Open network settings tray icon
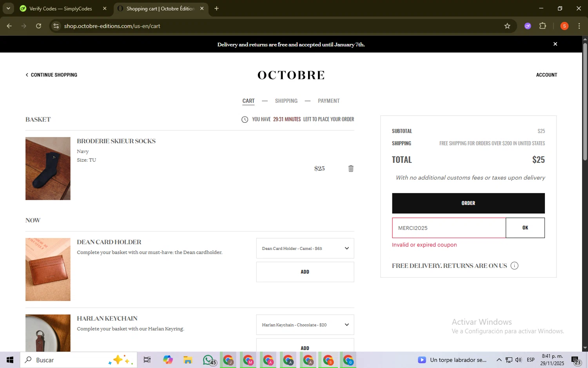Image resolution: width=588 pixels, height=368 pixels. (508, 360)
